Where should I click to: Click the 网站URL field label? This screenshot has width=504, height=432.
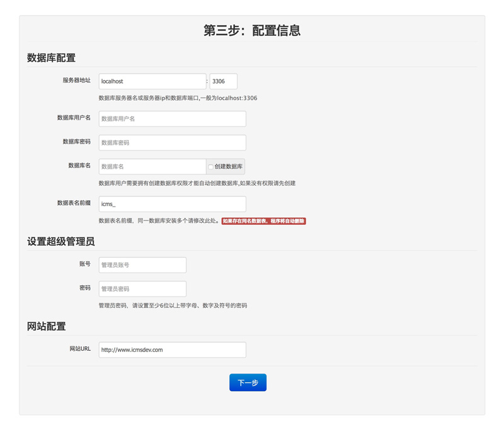pyautogui.click(x=80, y=349)
